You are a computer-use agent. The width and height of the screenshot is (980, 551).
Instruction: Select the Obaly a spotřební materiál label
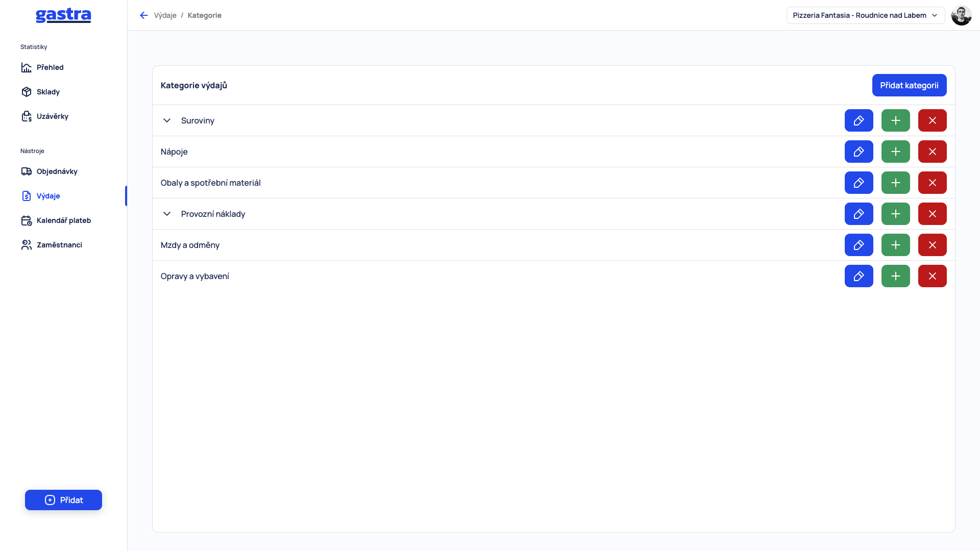[210, 183]
